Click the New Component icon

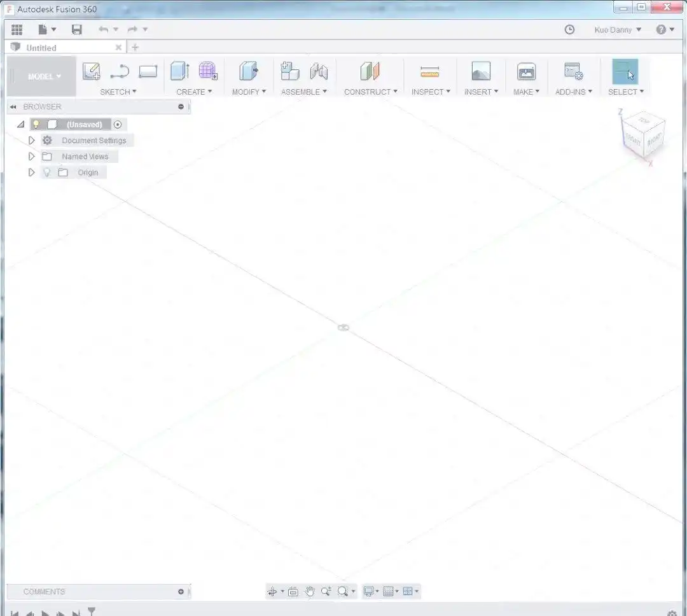[289, 71]
